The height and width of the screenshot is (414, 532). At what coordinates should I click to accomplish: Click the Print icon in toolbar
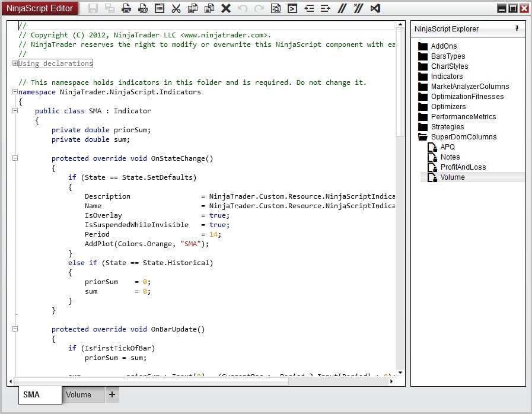(x=126, y=8)
